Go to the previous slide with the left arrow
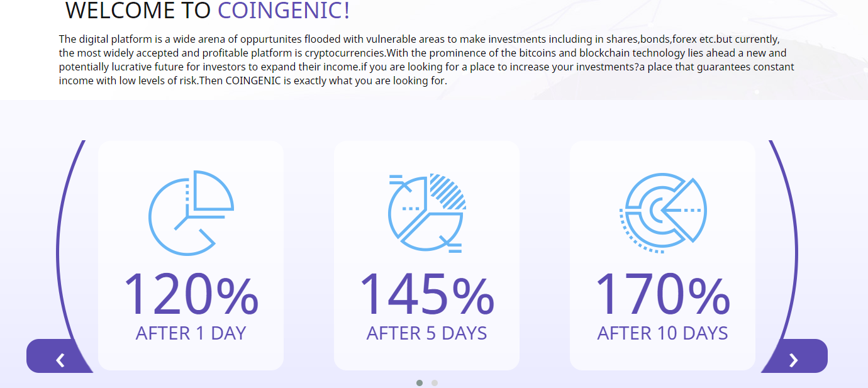 coord(60,360)
